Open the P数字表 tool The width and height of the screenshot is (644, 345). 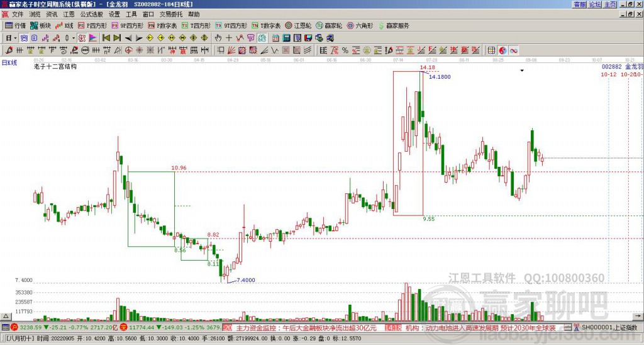(163, 25)
